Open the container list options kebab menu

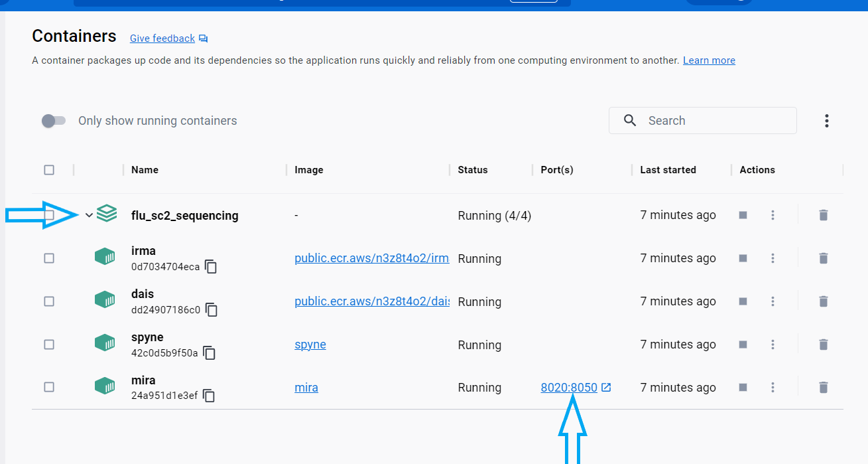pyautogui.click(x=826, y=121)
